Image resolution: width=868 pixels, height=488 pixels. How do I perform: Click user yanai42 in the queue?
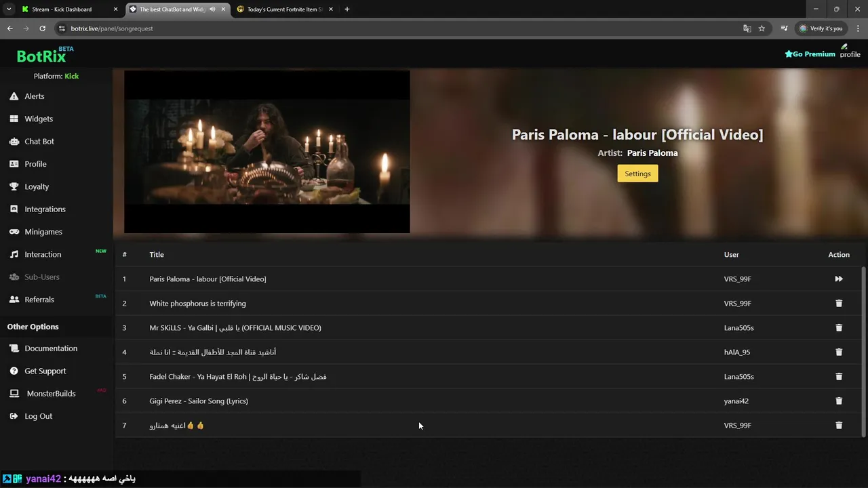point(736,401)
